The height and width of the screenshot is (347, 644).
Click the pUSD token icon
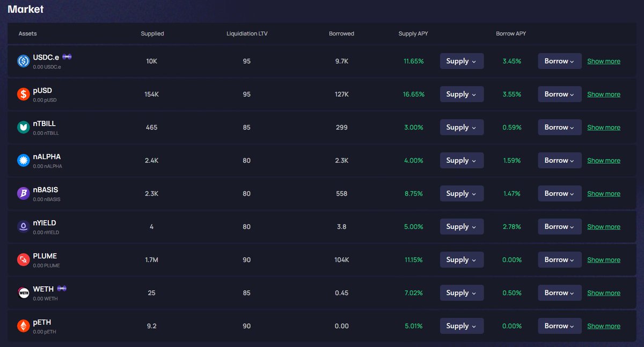pos(23,95)
